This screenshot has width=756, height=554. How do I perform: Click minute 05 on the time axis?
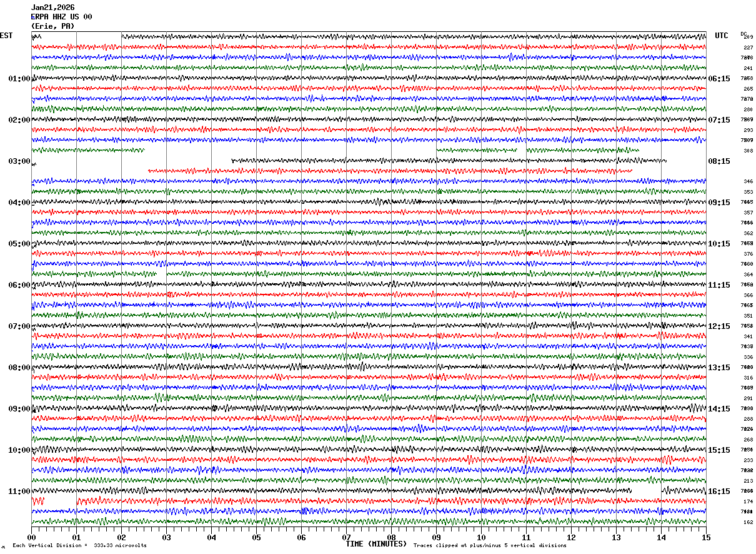(x=256, y=538)
